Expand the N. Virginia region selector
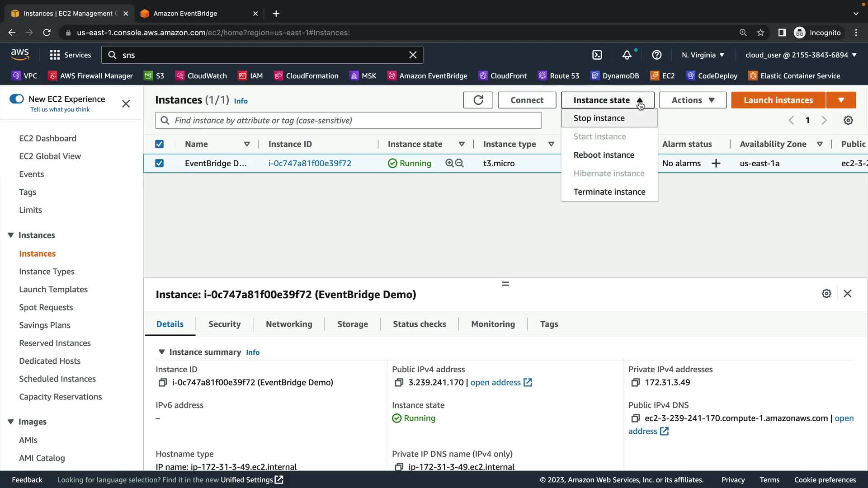Image resolution: width=868 pixels, height=488 pixels. pos(703,55)
